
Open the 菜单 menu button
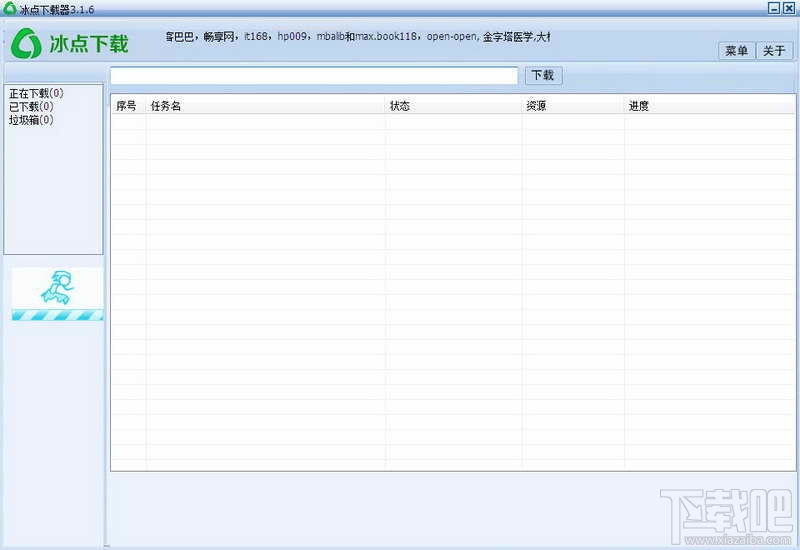tap(737, 51)
